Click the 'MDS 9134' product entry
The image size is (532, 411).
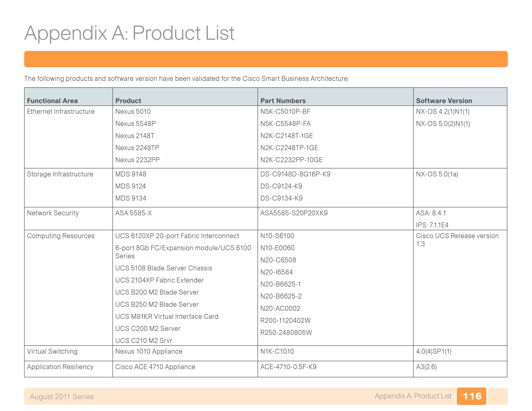click(131, 198)
